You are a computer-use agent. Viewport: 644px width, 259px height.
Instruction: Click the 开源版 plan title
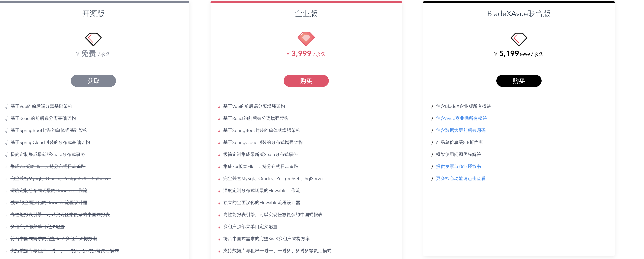[93, 14]
